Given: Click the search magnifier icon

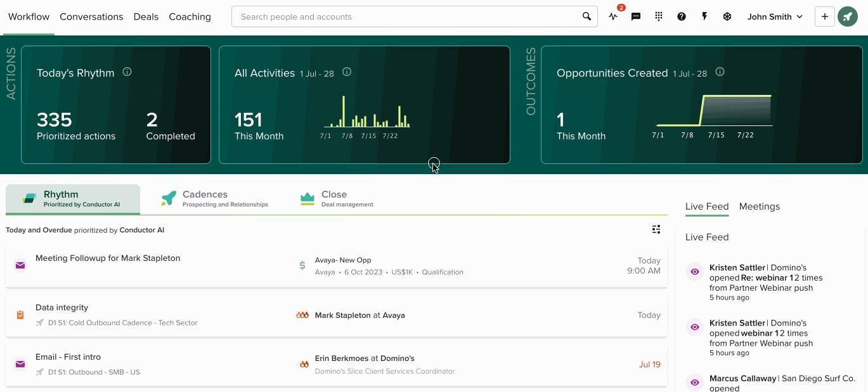Looking at the screenshot, I should tap(586, 17).
